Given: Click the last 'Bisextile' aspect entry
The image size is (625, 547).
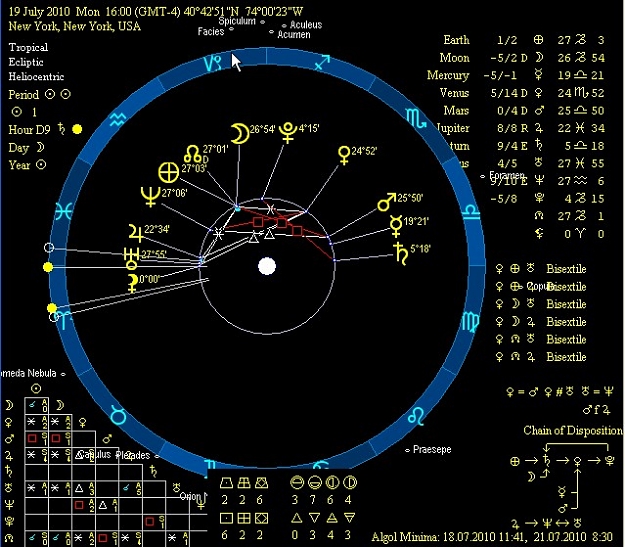Looking at the screenshot, I should coord(566,357).
